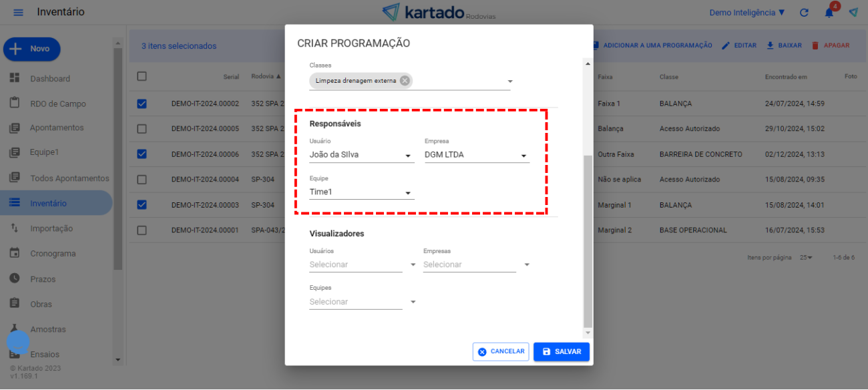Remove the Limpeza drenagem externa chip
Viewport: 868px width, 390px height.
point(405,81)
